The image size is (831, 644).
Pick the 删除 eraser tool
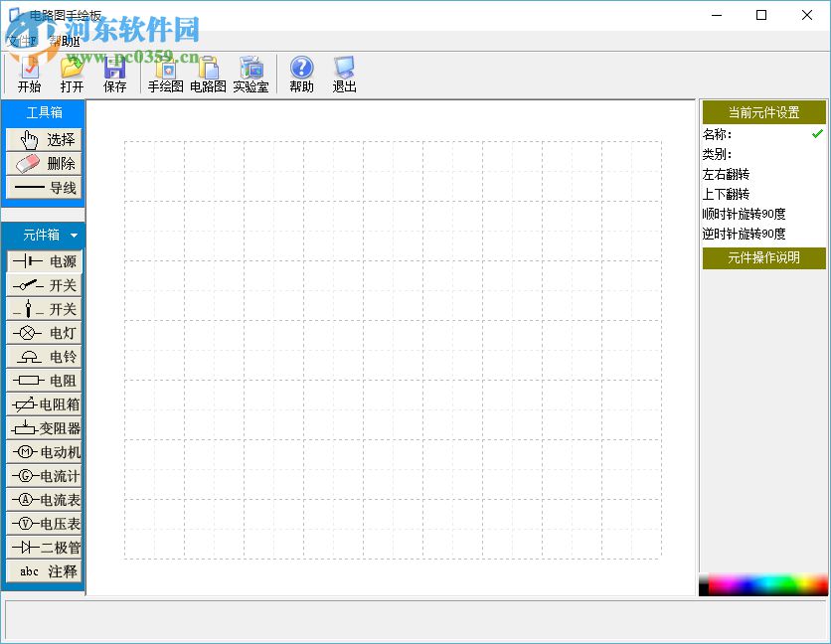point(44,164)
